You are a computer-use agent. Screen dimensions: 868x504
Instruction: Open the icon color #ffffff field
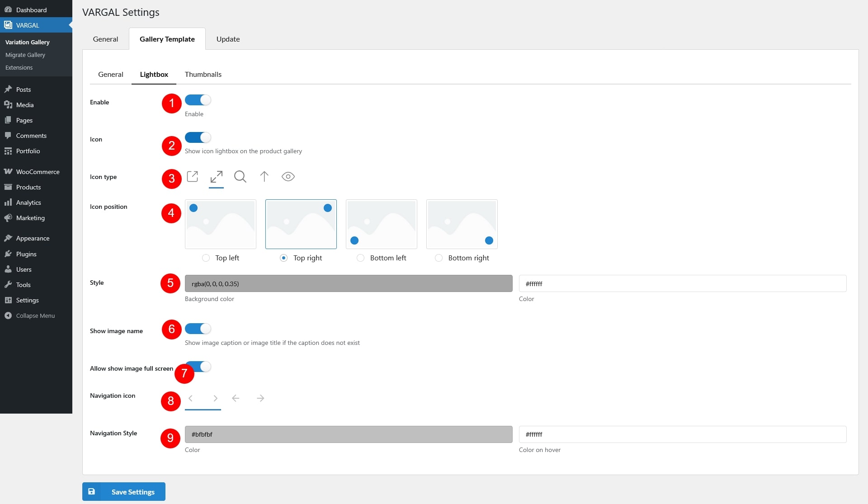(x=683, y=283)
